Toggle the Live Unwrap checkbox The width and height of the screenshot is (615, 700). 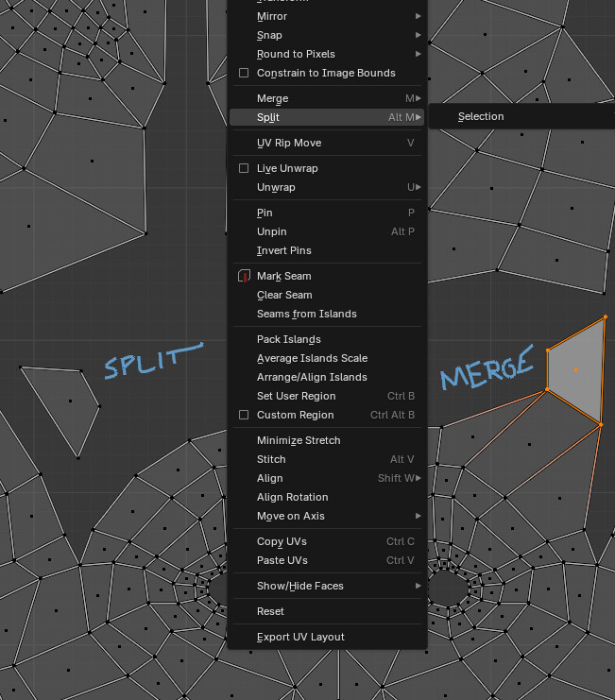244,168
